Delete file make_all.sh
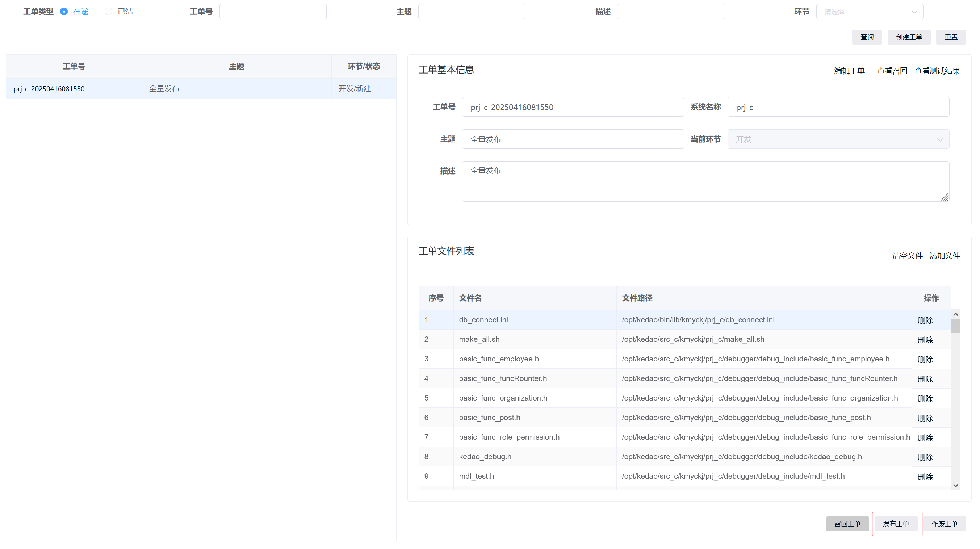This screenshot has height=549, width=980. click(x=925, y=340)
